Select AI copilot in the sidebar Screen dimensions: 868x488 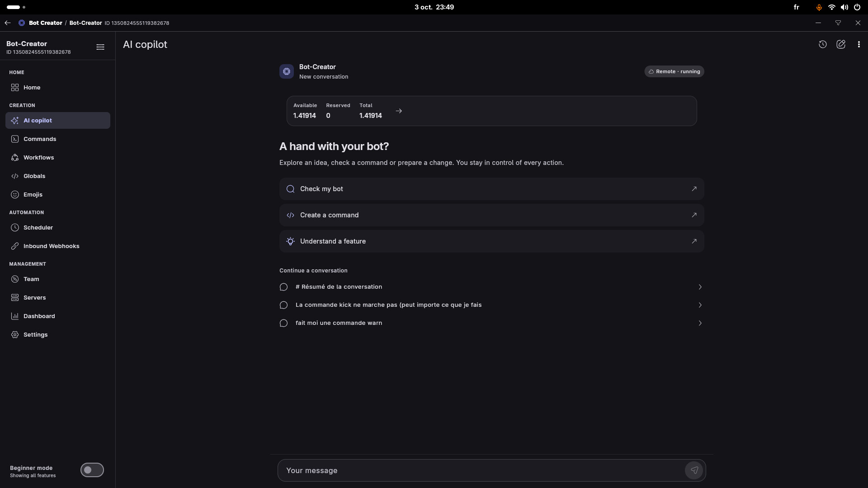click(58, 120)
